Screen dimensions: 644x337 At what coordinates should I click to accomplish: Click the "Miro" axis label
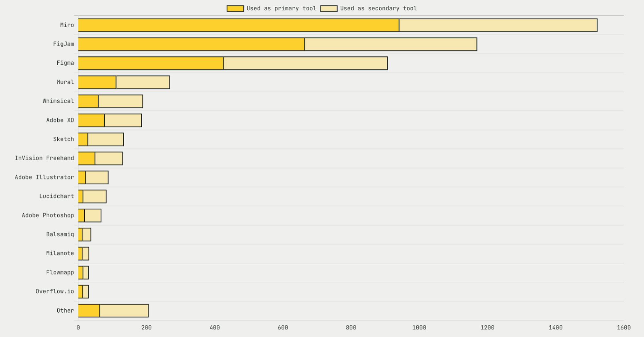[x=67, y=25]
